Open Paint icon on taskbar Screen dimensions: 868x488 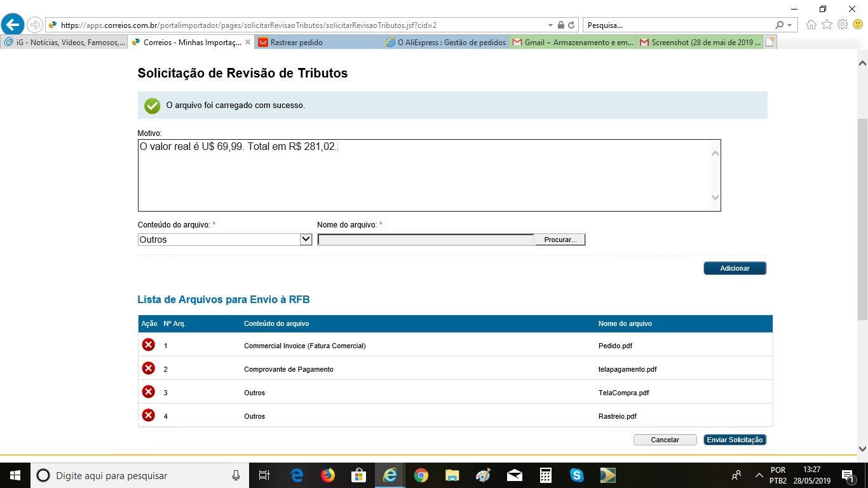[x=484, y=475]
